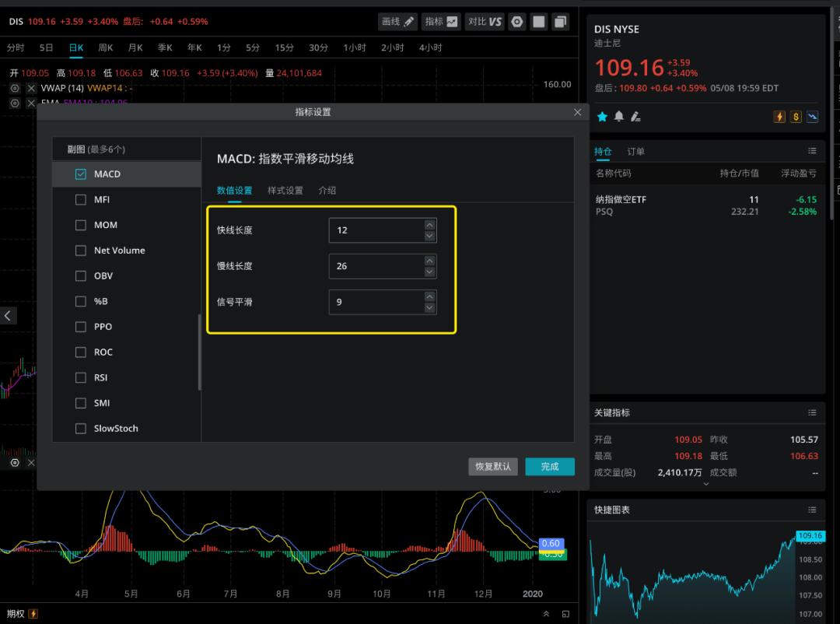Screen dimensions: 840x624
Task: Collapse the left sidebar with the chevron
Action: click(x=8, y=316)
